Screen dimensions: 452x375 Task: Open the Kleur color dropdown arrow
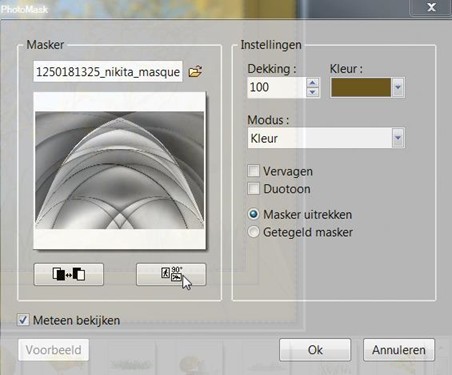[x=398, y=87]
